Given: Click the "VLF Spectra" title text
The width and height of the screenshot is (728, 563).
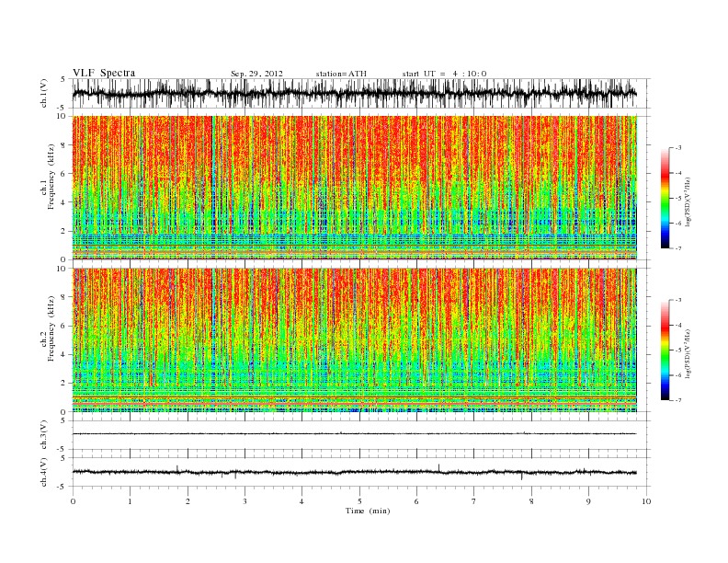Looking at the screenshot, I should [104, 73].
